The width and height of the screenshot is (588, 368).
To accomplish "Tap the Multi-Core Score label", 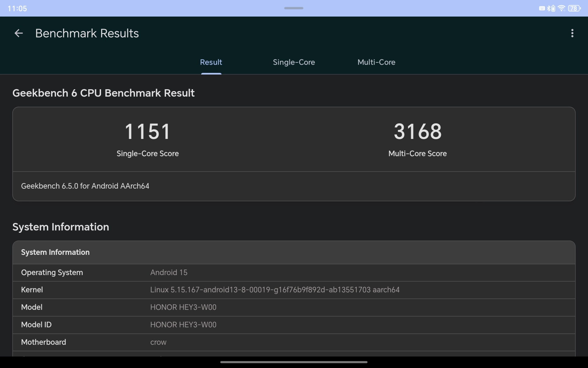I will (418, 153).
